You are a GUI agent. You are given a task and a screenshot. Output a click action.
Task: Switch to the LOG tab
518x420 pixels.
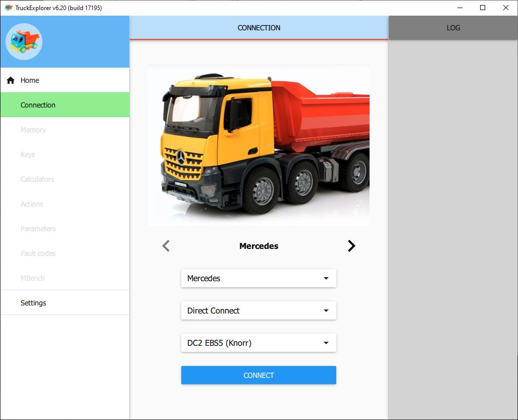(x=453, y=28)
